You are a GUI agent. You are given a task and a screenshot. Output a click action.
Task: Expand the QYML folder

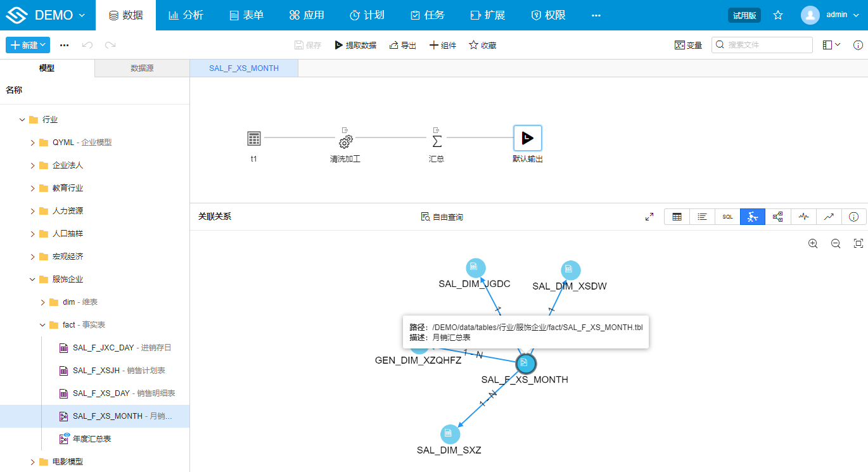coord(33,143)
